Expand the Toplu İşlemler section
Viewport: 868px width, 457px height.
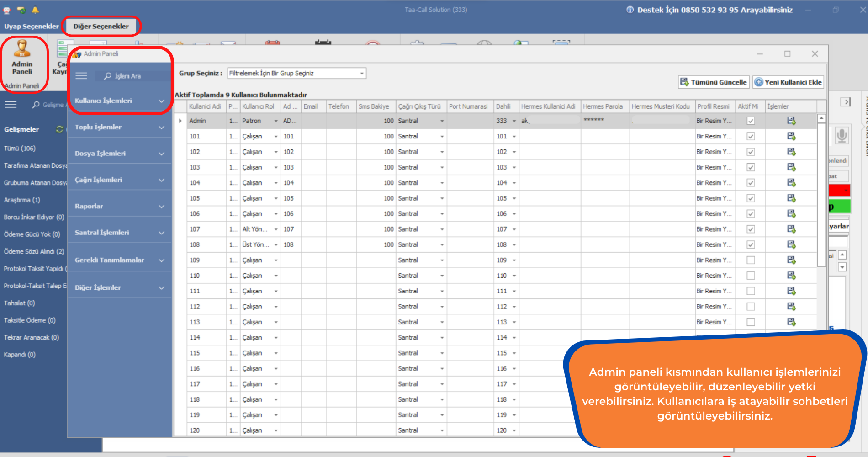click(119, 127)
